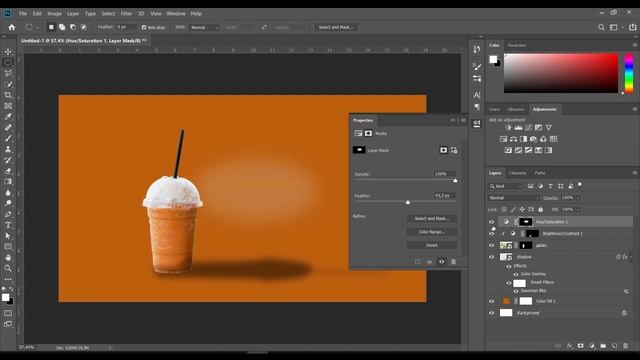This screenshot has height=360, width=640.
Task: Open the Image menu
Action: pos(54,13)
